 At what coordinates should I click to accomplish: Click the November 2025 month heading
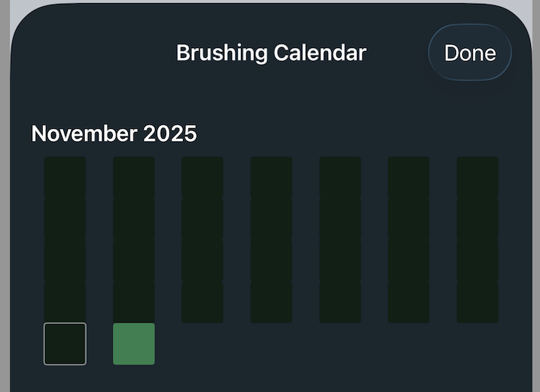[114, 133]
